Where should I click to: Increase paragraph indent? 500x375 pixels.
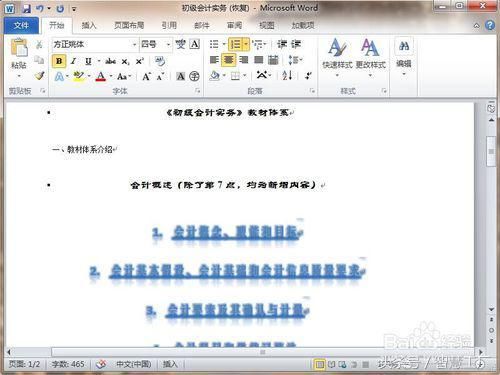pos(296,44)
